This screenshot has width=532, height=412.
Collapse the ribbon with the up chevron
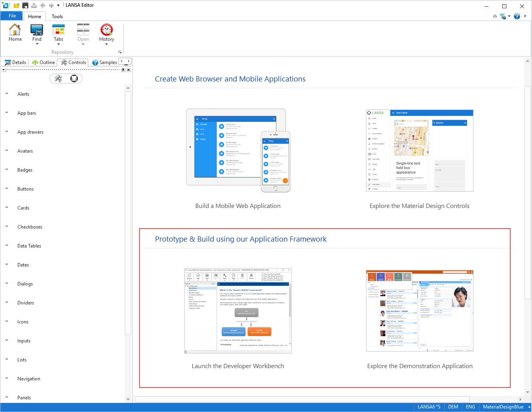[495, 16]
